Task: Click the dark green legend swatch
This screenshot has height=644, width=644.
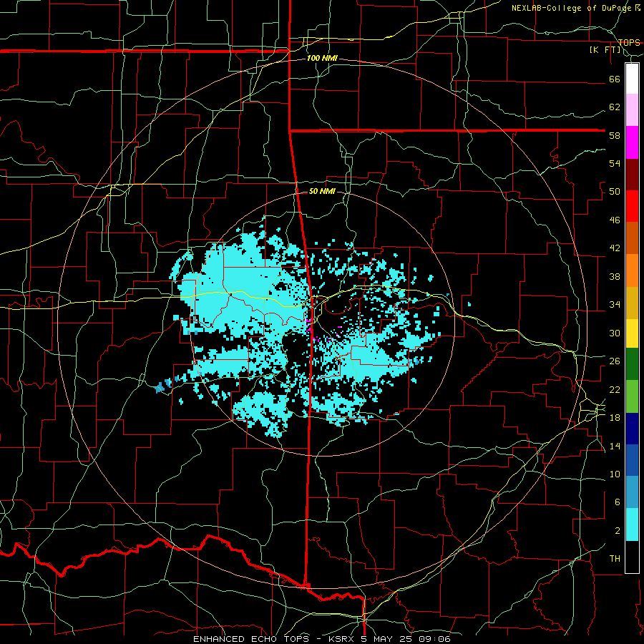Action: [x=632, y=364]
